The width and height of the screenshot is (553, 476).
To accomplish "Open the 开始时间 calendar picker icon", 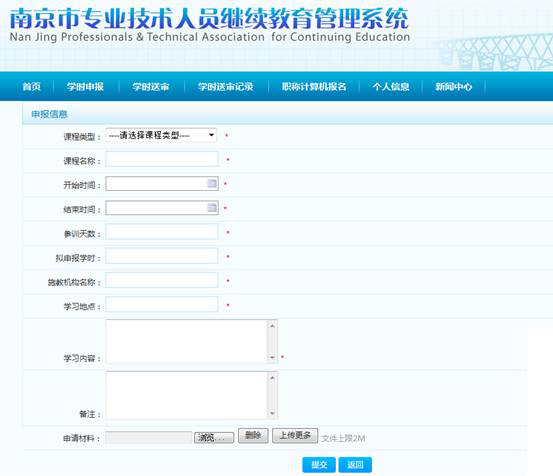I will point(212,183).
